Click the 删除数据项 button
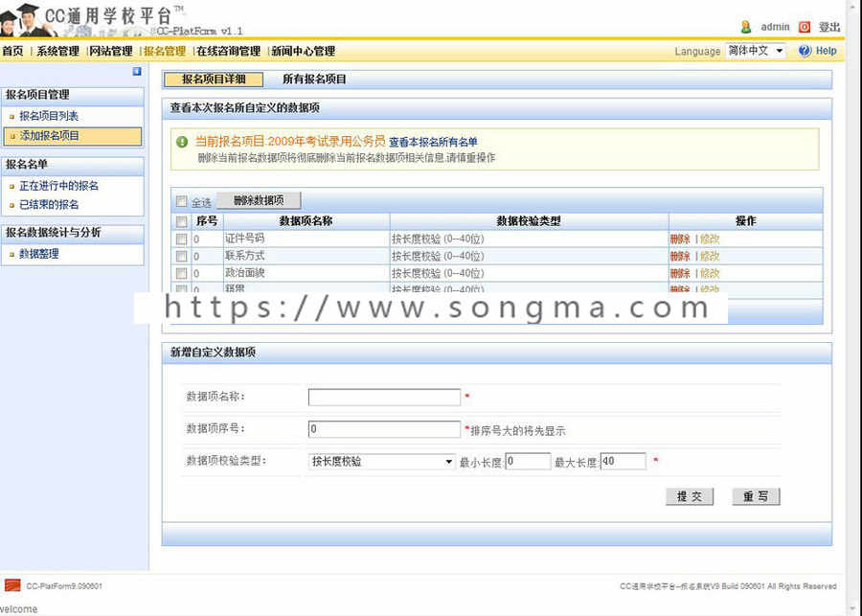 click(x=259, y=201)
